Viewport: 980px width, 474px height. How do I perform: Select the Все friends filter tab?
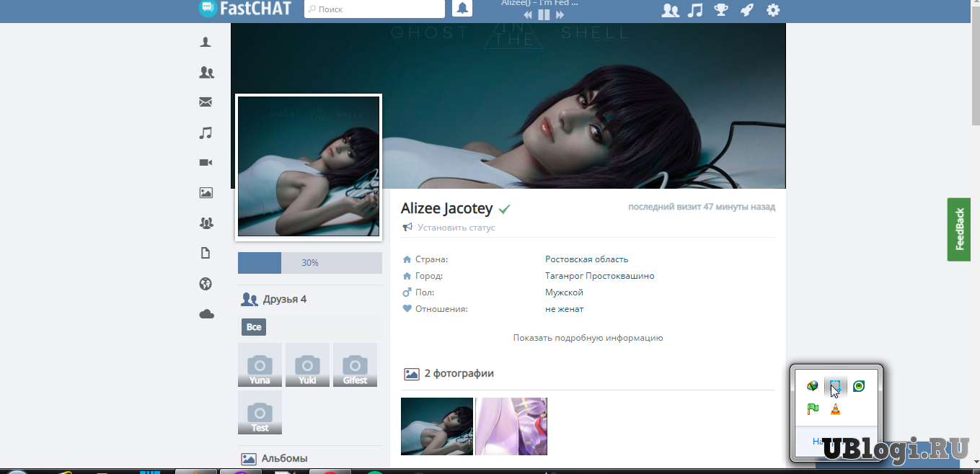[254, 327]
